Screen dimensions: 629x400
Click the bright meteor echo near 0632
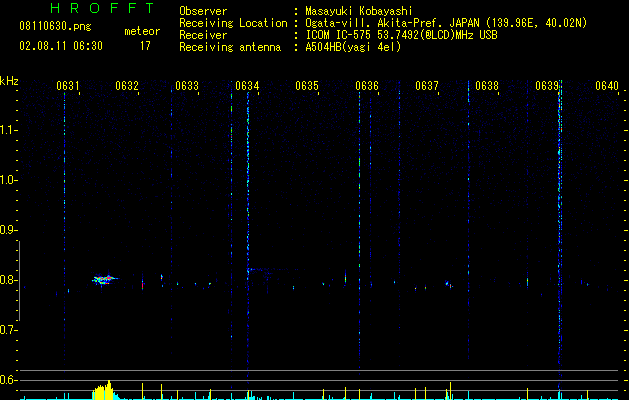tap(105, 279)
